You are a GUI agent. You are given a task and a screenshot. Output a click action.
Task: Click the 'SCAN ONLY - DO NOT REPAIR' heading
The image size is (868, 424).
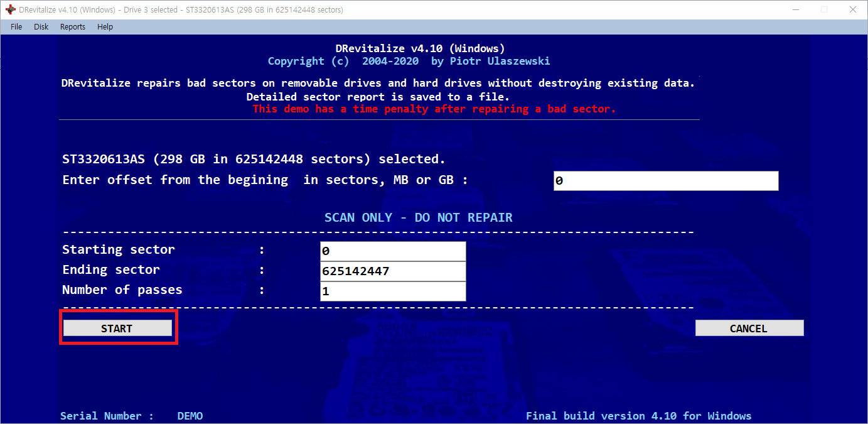point(419,217)
